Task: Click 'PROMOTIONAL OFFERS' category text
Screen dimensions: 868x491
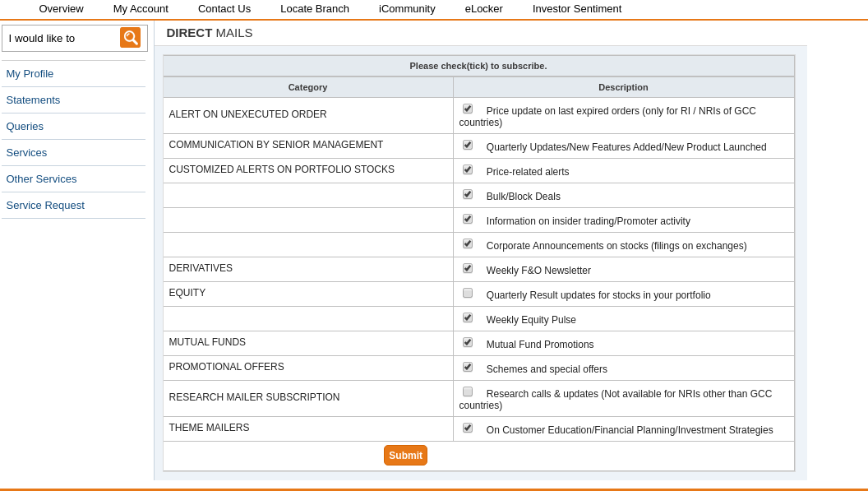Action: click(x=226, y=367)
